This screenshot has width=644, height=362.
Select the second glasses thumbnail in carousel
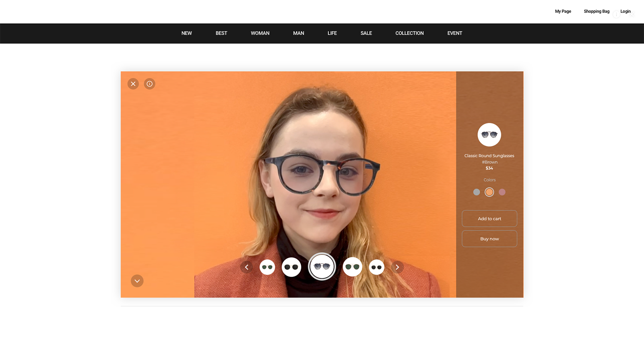coord(291,267)
